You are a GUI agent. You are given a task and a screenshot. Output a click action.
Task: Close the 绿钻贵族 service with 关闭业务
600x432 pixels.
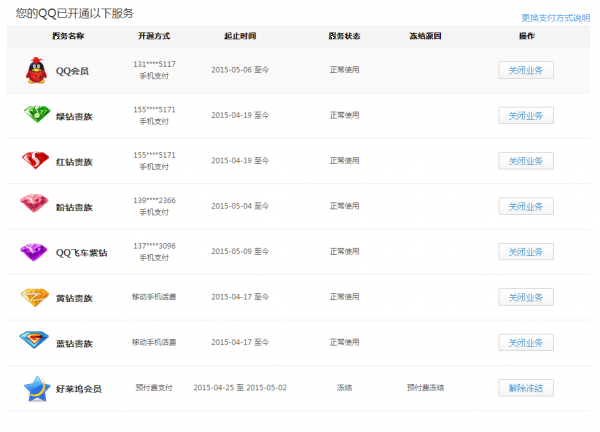(x=526, y=116)
